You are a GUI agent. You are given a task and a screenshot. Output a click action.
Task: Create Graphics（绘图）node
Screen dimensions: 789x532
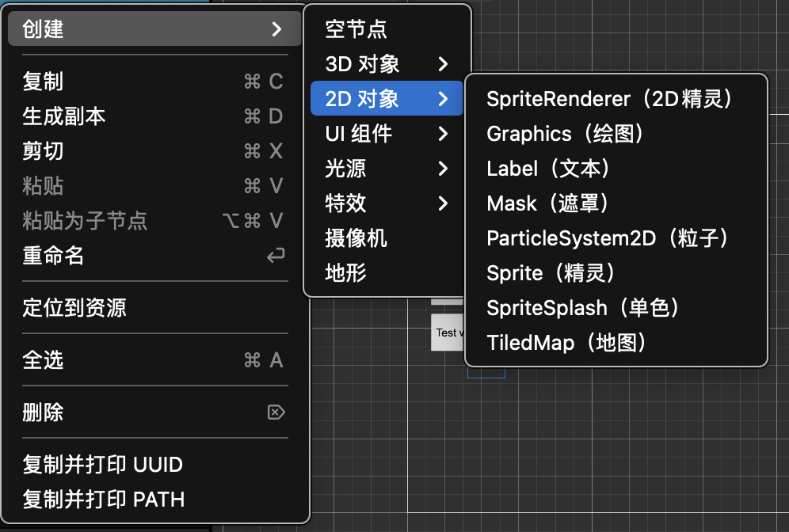coord(616,133)
